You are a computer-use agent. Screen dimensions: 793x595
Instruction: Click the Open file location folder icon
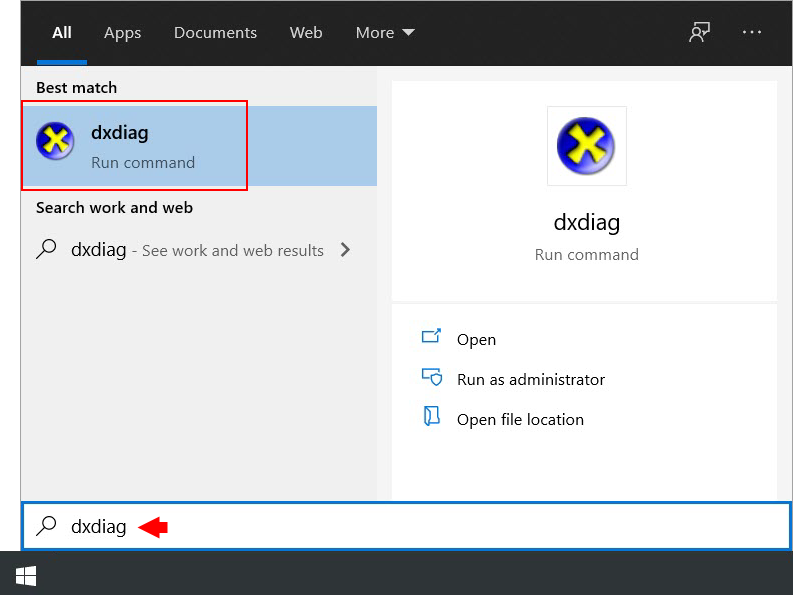coord(432,418)
